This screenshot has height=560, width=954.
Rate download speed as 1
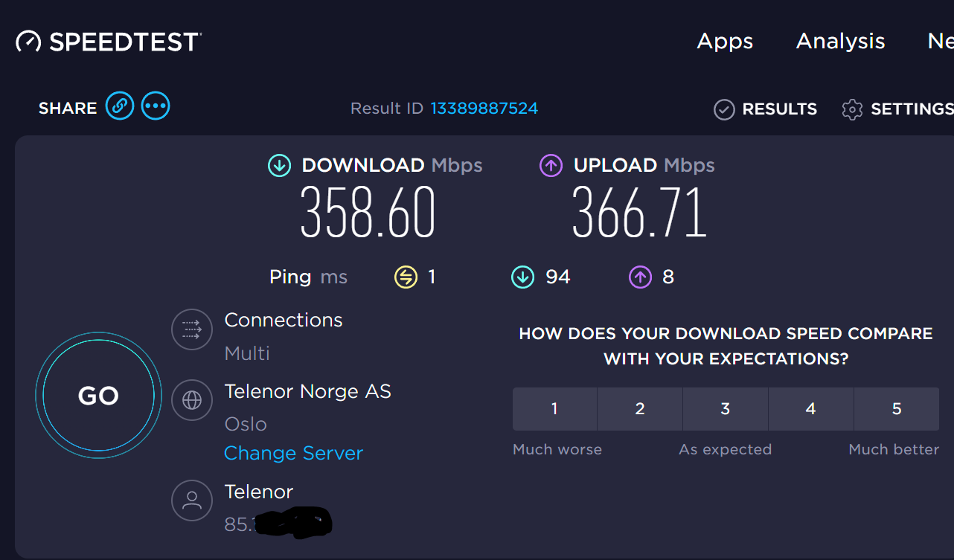click(x=554, y=408)
